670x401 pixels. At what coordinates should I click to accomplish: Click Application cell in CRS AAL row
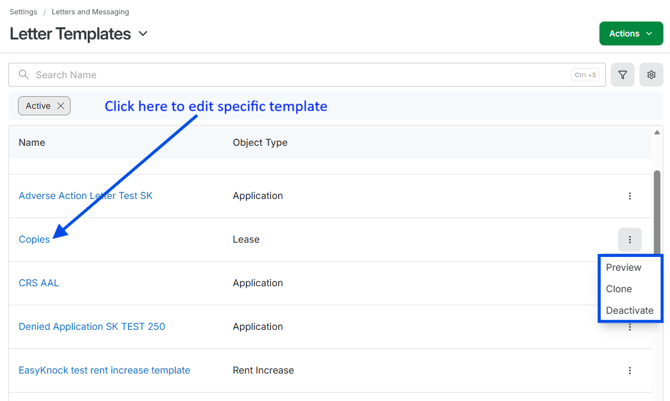(258, 283)
